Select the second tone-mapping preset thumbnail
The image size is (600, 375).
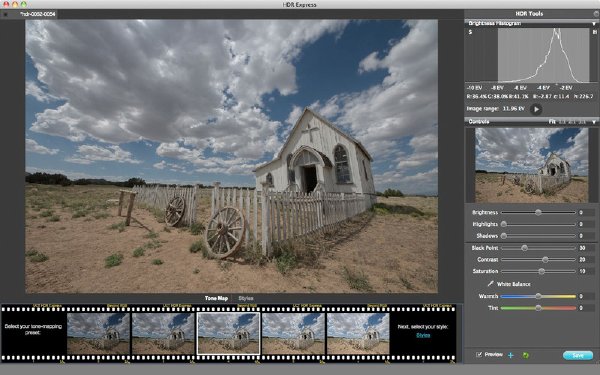(163, 334)
